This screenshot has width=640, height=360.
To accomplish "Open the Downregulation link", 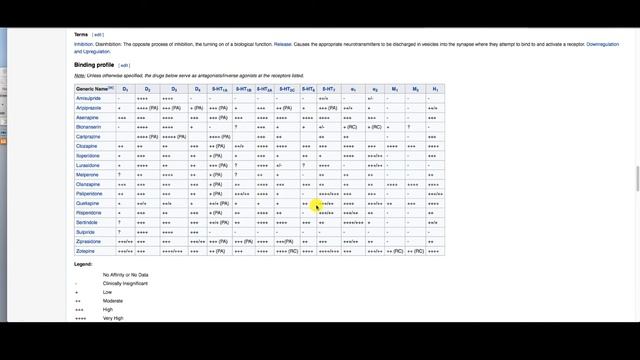I will click(602, 44).
